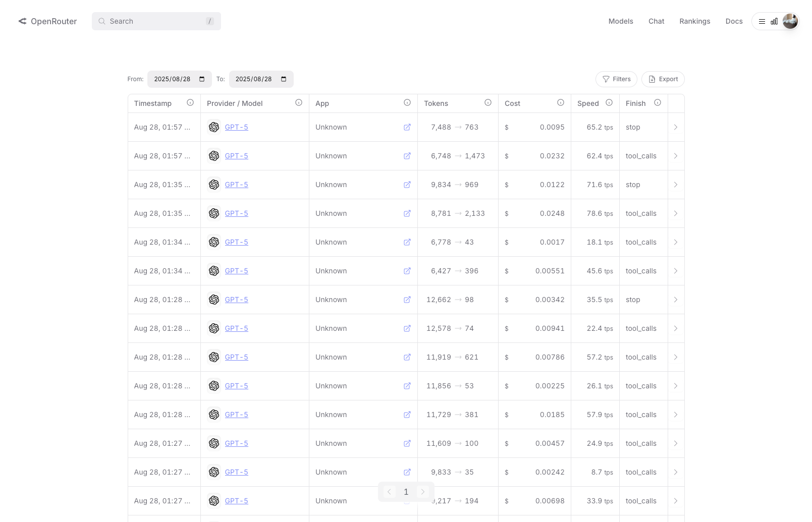Open the Rankings page
Image resolution: width=812 pixels, height=522 pixels.
pyautogui.click(x=694, y=21)
